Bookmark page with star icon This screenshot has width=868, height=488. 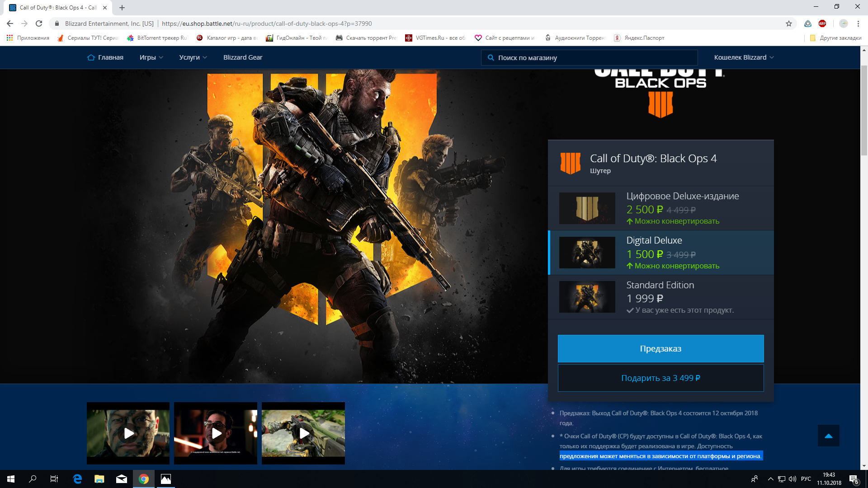click(x=789, y=23)
